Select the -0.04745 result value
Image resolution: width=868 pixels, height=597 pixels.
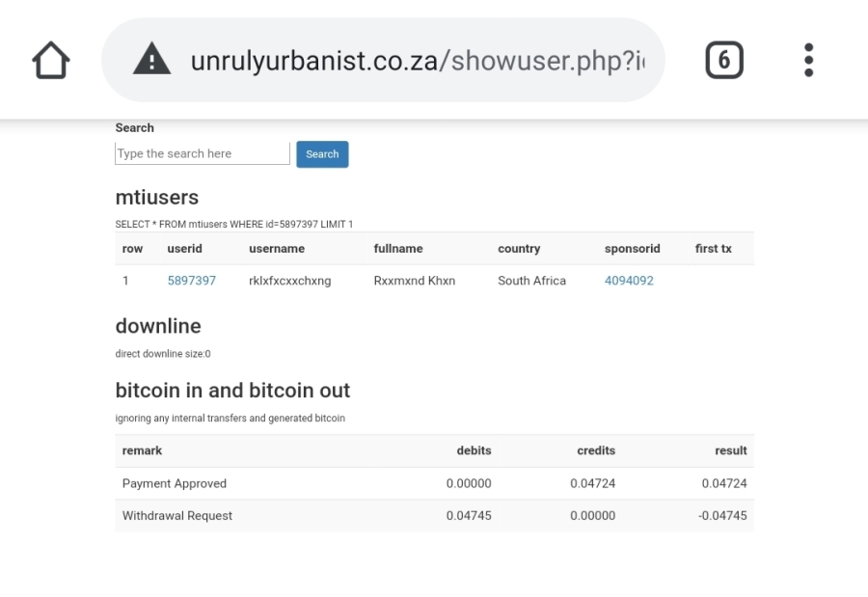point(722,516)
